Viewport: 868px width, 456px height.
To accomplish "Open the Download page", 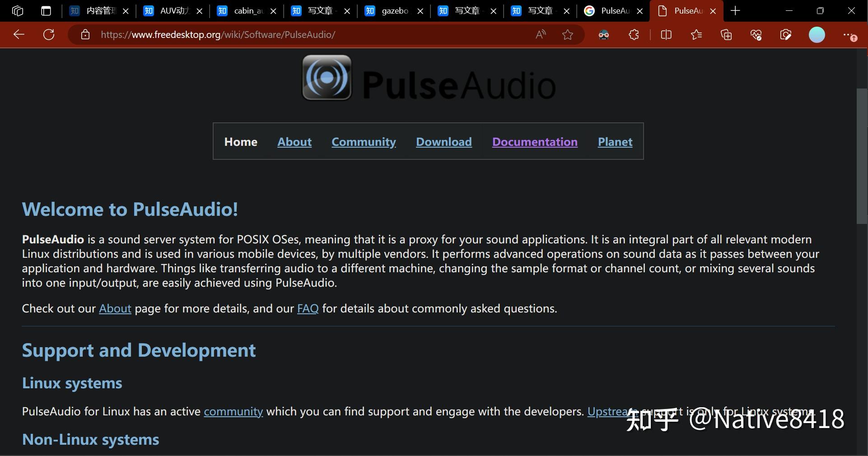I will click(443, 141).
